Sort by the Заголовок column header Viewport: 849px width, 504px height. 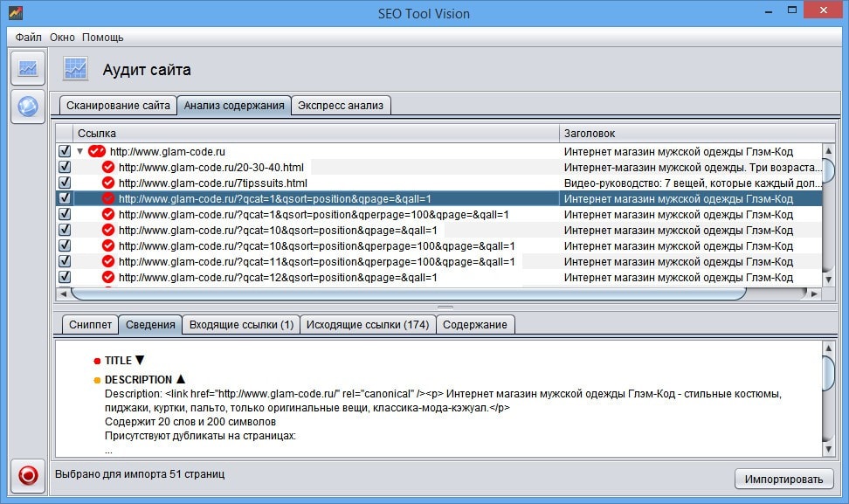tap(697, 133)
